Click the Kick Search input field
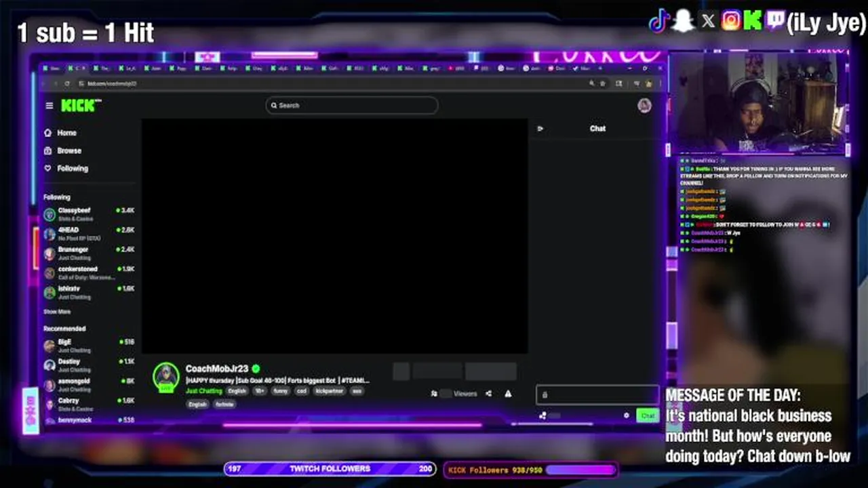Viewport: 868px width, 488px height. tap(352, 105)
